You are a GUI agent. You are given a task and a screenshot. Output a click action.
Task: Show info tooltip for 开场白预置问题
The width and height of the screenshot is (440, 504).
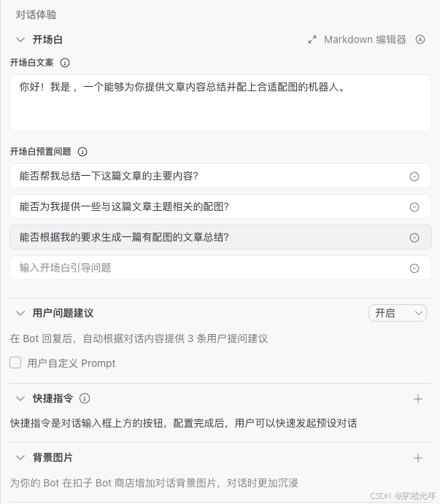82,152
